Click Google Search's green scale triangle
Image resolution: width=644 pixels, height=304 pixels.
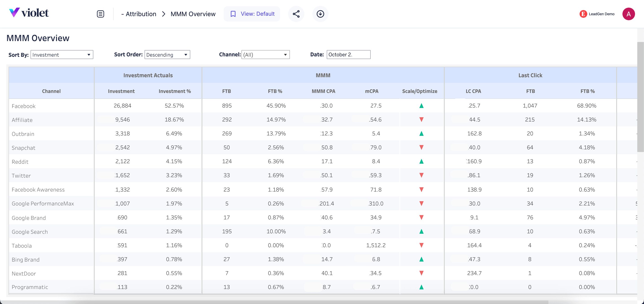coord(421,231)
